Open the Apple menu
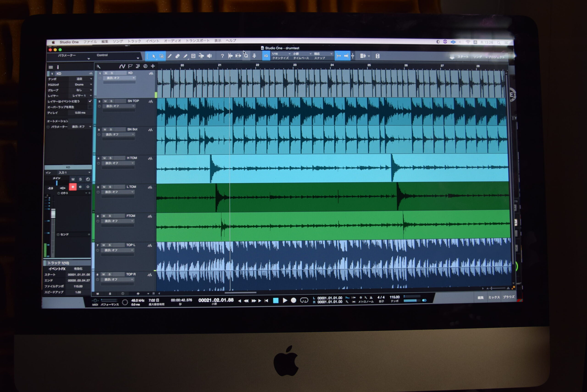This screenshot has height=392, width=587. click(53, 42)
